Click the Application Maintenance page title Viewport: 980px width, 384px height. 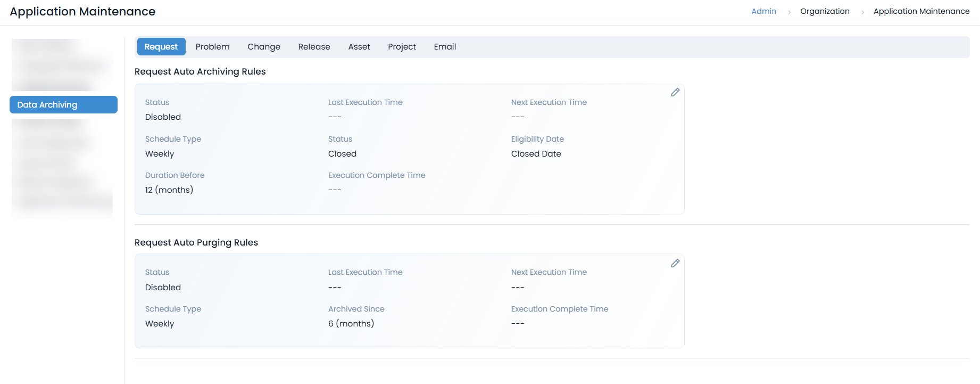click(x=82, y=12)
